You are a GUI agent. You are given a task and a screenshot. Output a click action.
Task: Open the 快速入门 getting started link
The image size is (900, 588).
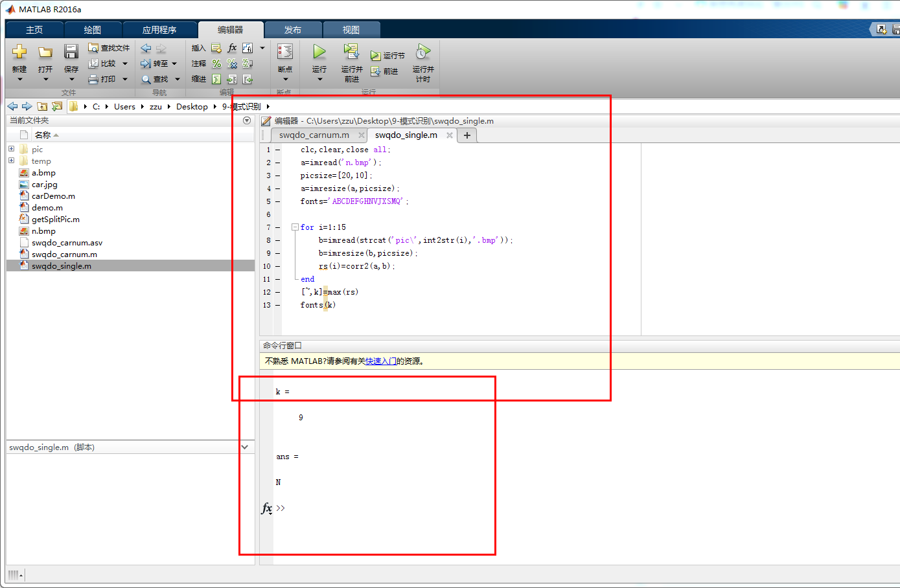point(381,361)
